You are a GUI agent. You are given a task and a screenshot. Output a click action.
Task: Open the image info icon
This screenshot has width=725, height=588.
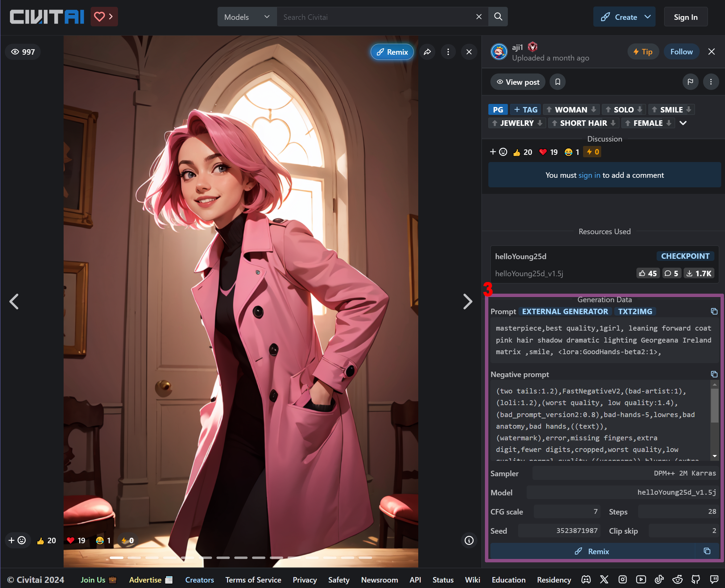[x=469, y=540]
